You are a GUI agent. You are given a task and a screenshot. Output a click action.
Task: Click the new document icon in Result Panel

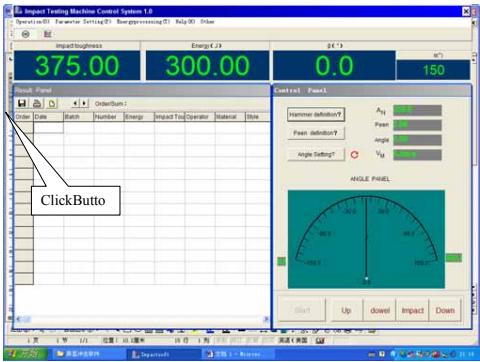pyautogui.click(x=52, y=103)
